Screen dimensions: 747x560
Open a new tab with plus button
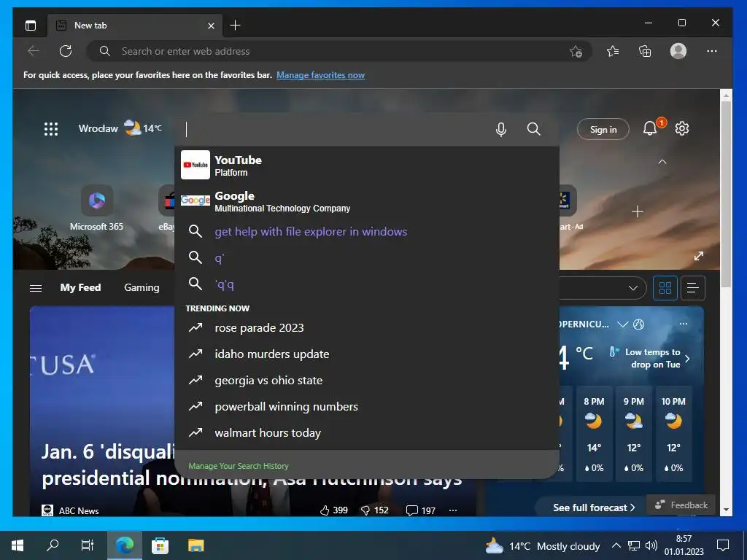click(235, 26)
